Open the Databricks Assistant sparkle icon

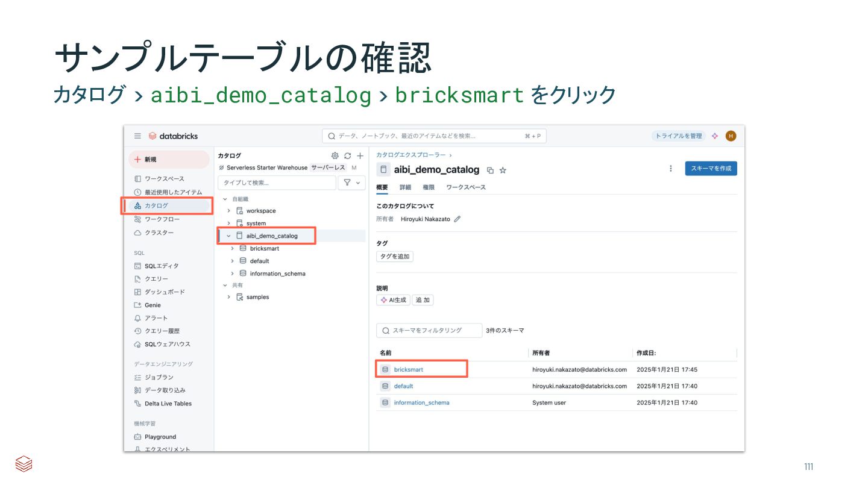pos(715,136)
